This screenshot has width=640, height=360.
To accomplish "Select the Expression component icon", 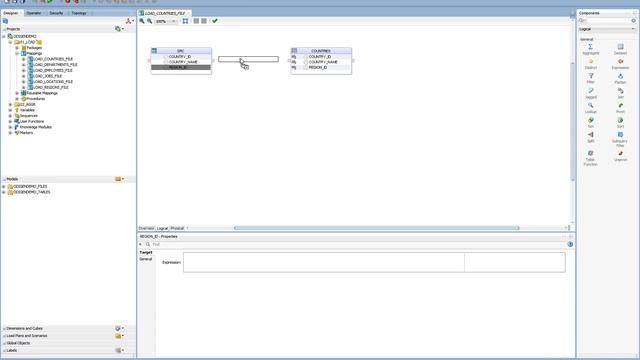I will (620, 62).
